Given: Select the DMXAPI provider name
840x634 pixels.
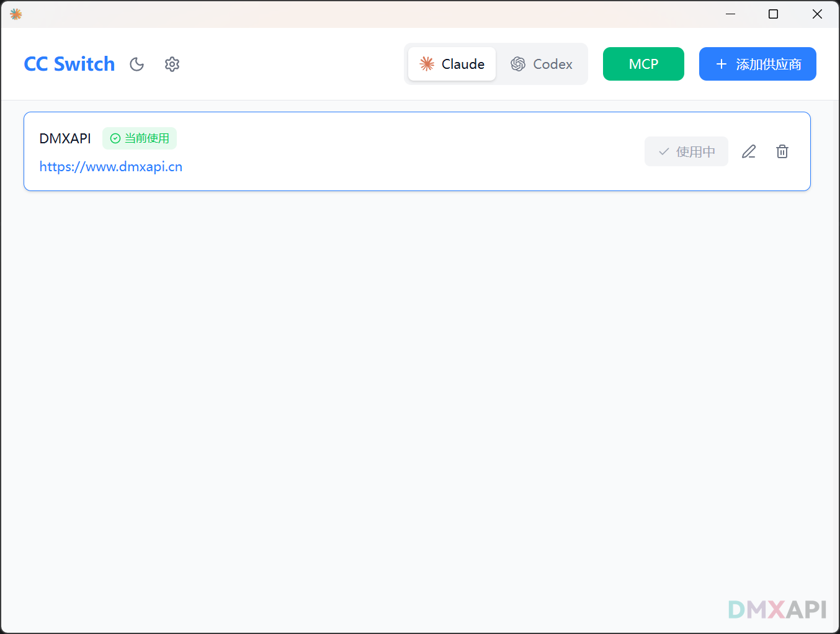Looking at the screenshot, I should click(65, 138).
